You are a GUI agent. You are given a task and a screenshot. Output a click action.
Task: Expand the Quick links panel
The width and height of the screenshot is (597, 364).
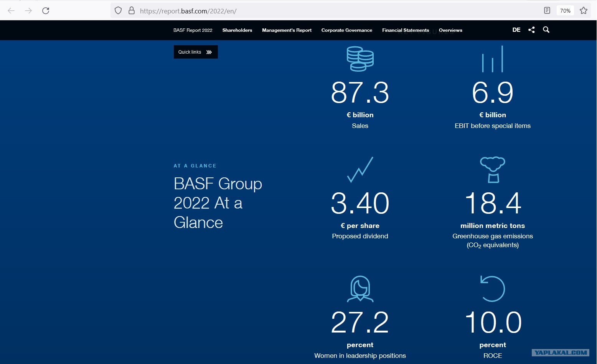click(x=196, y=52)
